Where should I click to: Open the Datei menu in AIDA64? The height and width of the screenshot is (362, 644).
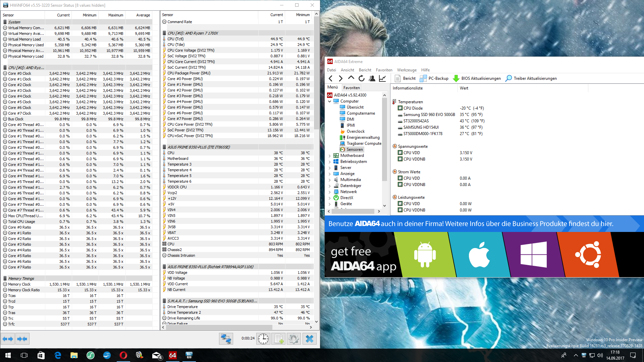[331, 70]
